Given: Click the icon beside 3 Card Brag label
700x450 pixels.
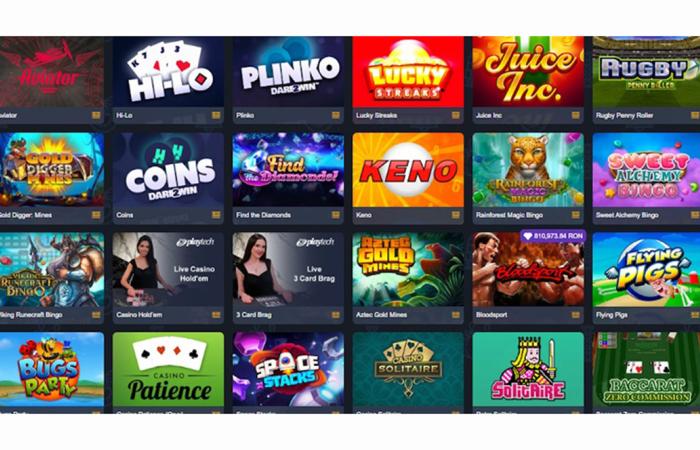Looking at the screenshot, I should pos(336,315).
